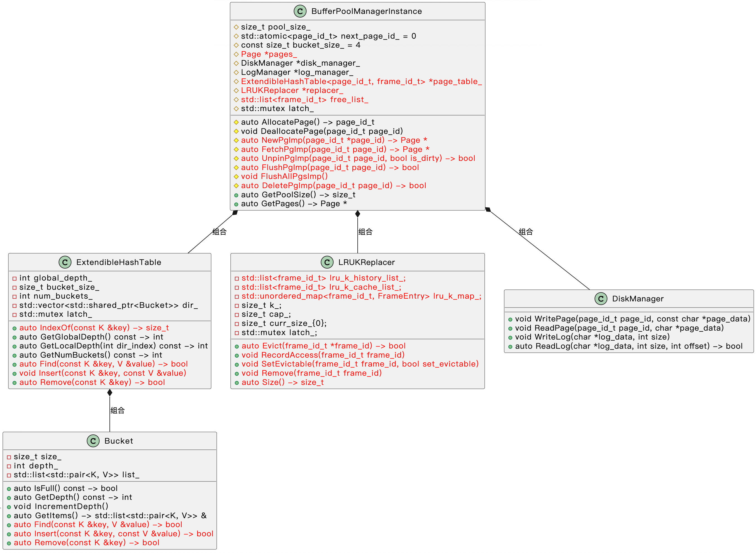Click Bucket's GetDepth() const method
This screenshot has height=553, width=756.
click(73, 497)
